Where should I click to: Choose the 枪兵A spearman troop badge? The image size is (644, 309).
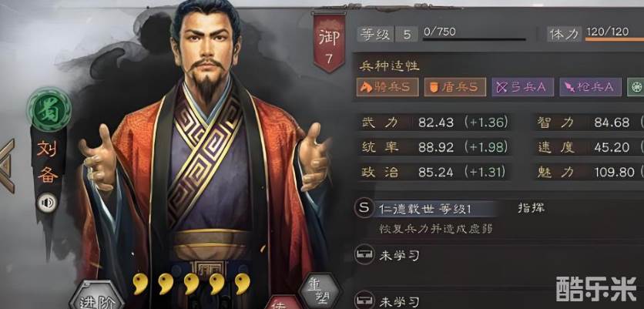pyautogui.click(x=590, y=87)
